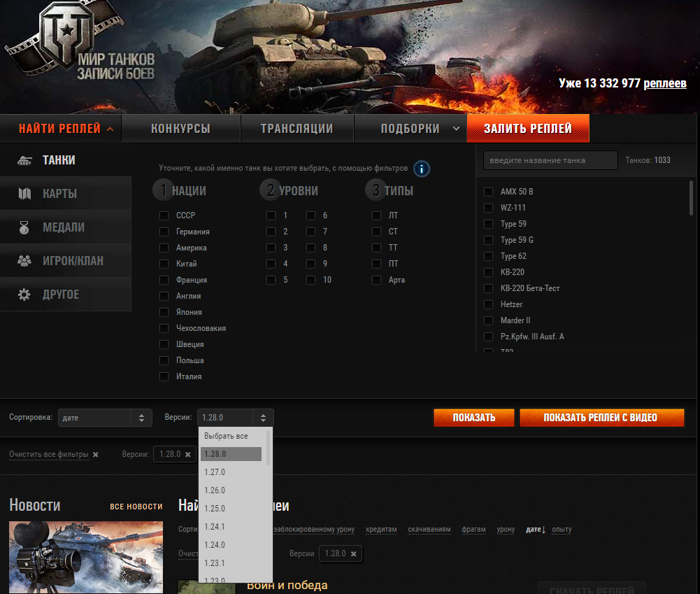Focus the tank name search field

[x=550, y=160]
